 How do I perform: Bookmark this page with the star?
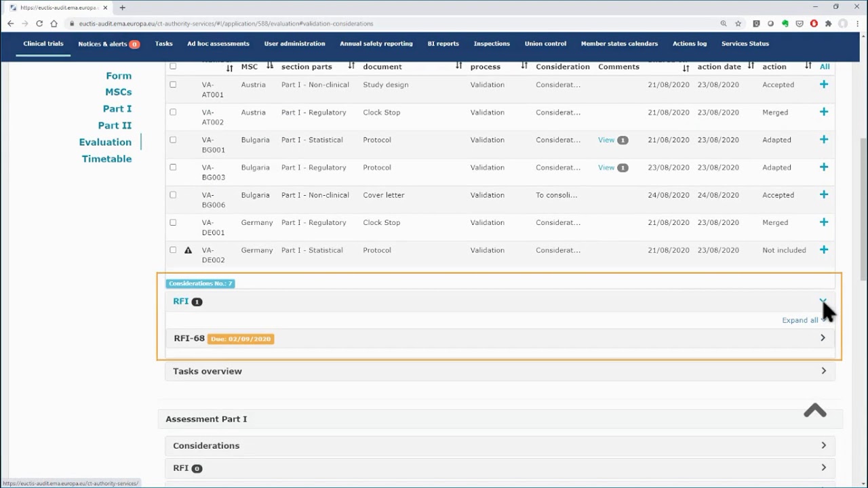click(x=738, y=24)
